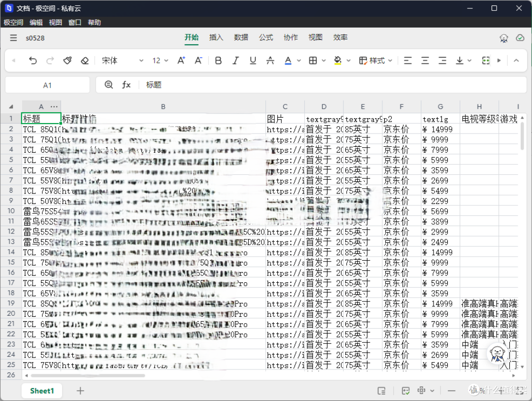Toggle bold formatting

coord(218,61)
